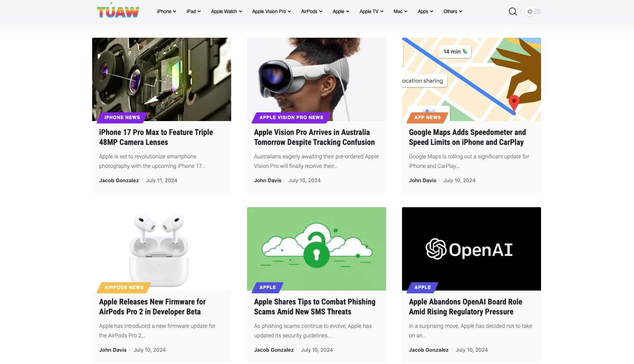Image resolution: width=634 pixels, height=364 pixels.
Task: Open the Apple Abandons OpenAI Board article
Action: pos(465,307)
